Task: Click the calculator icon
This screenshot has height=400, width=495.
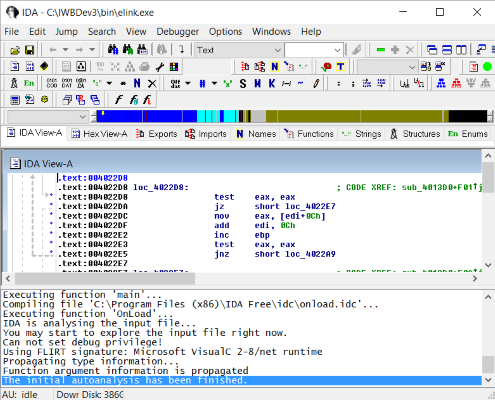Action: tap(15, 100)
